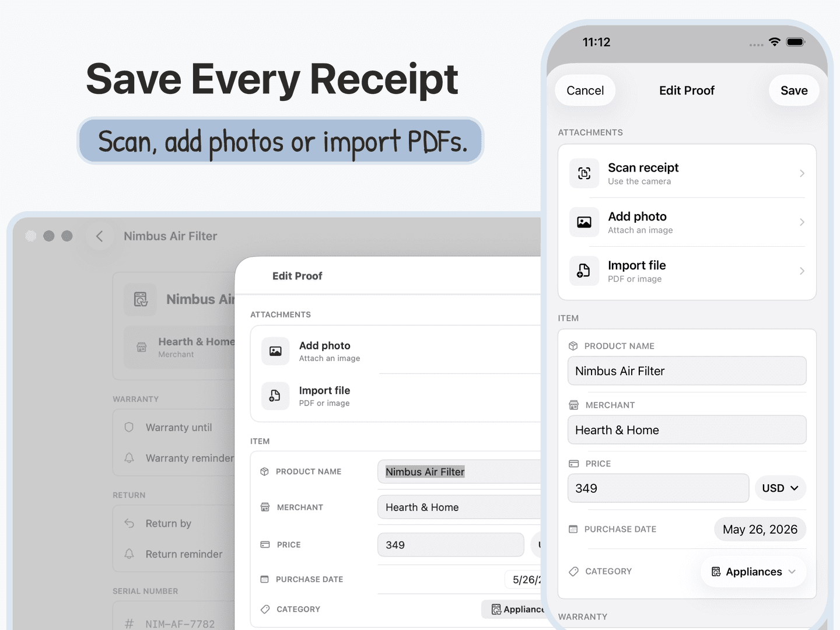Select the Return reminder row
The width and height of the screenshot is (840, 630).
(x=174, y=554)
